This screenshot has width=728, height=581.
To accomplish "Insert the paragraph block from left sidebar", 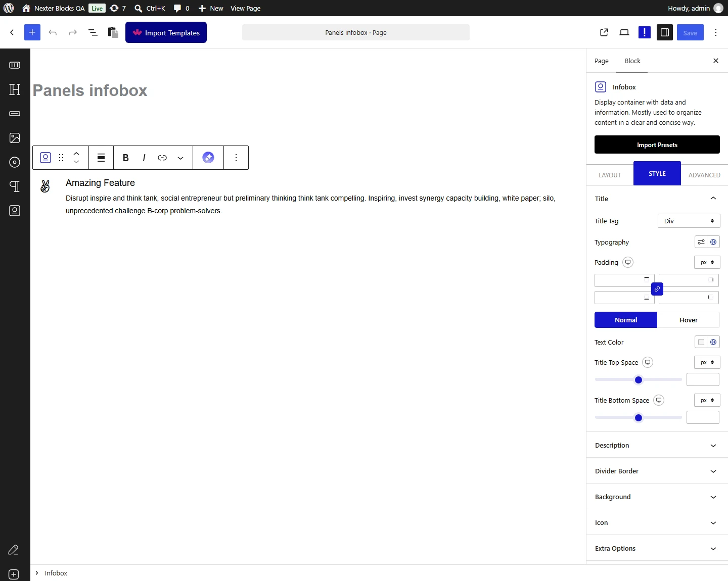I will (x=15, y=186).
